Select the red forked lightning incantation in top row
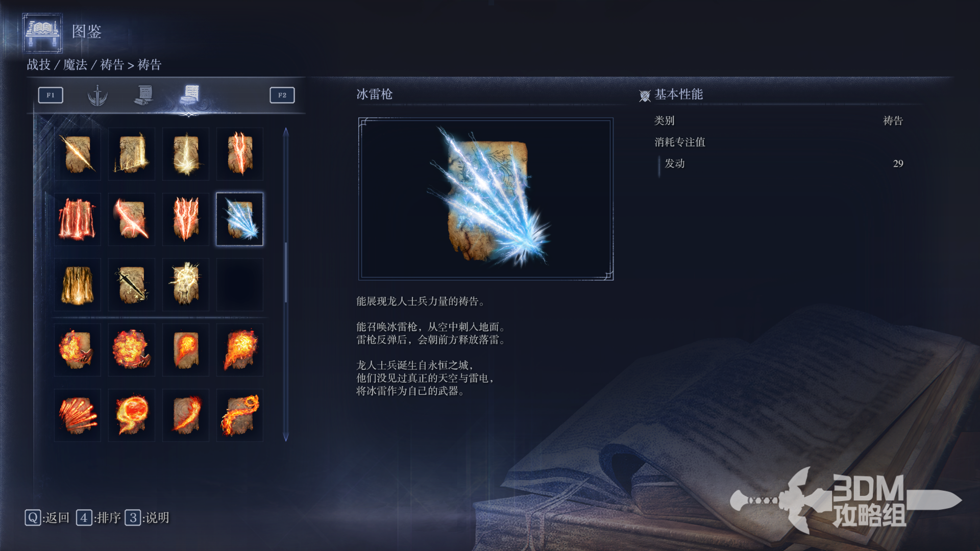 pos(239,154)
